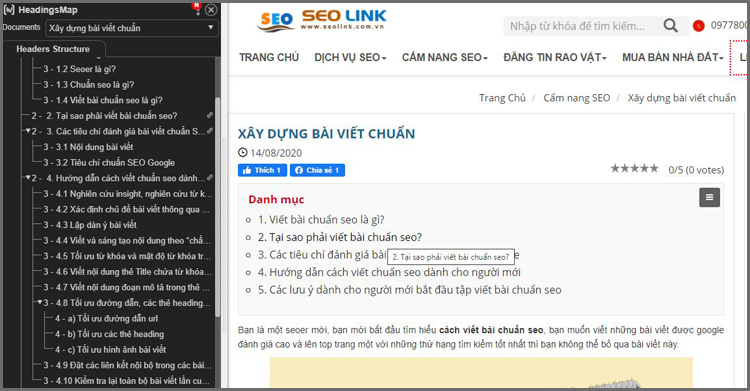Switch to the Headers Structure tab

[x=53, y=49]
